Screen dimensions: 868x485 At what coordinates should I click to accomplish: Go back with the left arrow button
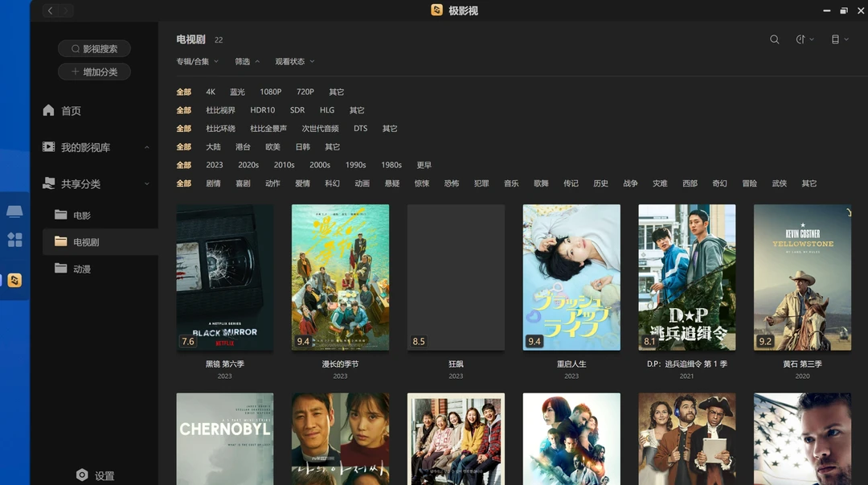pyautogui.click(x=50, y=10)
